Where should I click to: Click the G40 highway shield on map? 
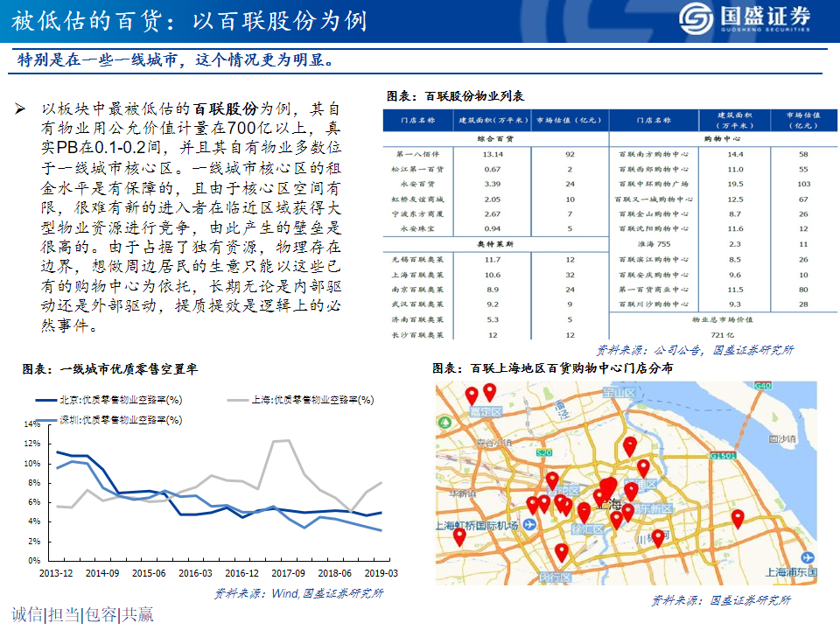click(763, 386)
